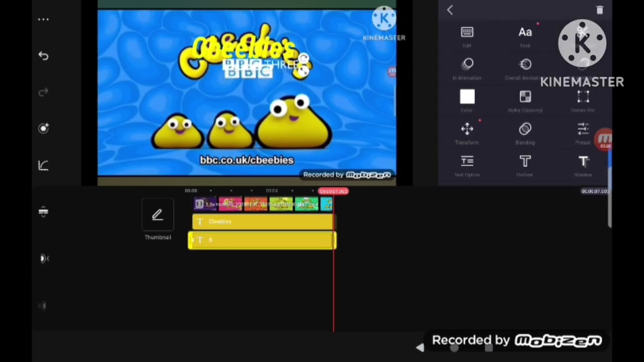Select the Cbeebies text layer
The image size is (644, 362).
(x=263, y=222)
